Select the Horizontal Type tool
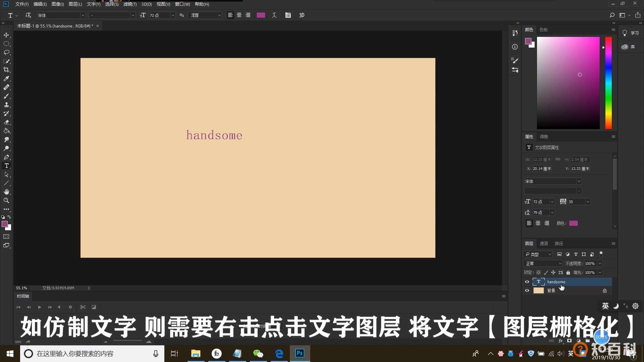Image resolution: width=644 pixels, height=362 pixels. [x=6, y=166]
